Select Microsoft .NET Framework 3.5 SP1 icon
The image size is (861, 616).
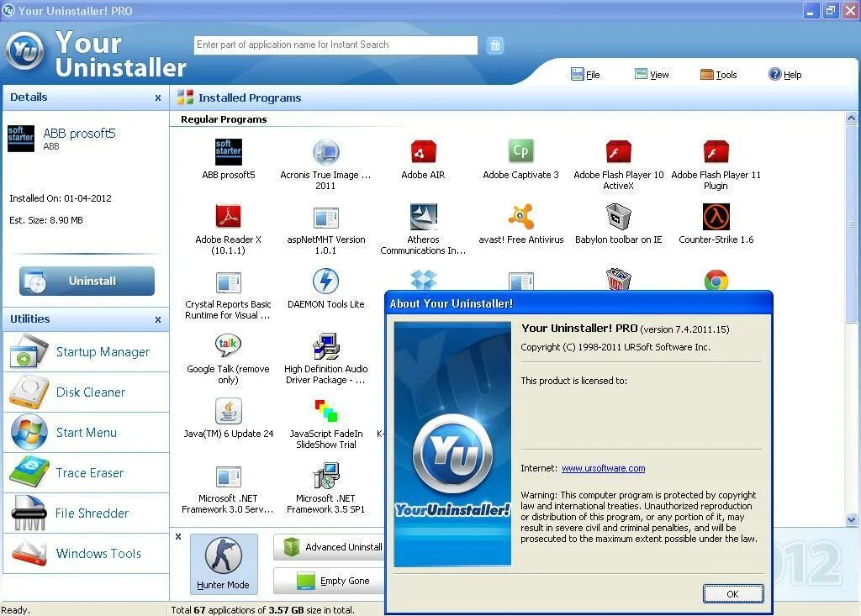[326, 476]
